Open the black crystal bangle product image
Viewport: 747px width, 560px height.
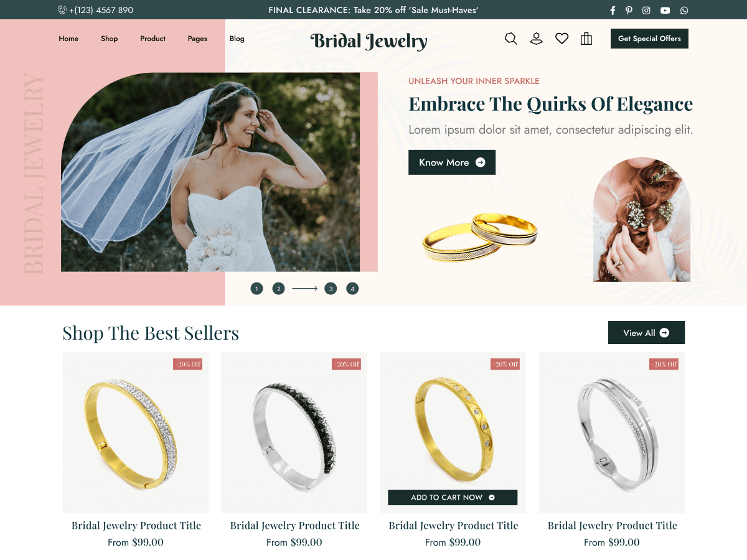tap(294, 433)
